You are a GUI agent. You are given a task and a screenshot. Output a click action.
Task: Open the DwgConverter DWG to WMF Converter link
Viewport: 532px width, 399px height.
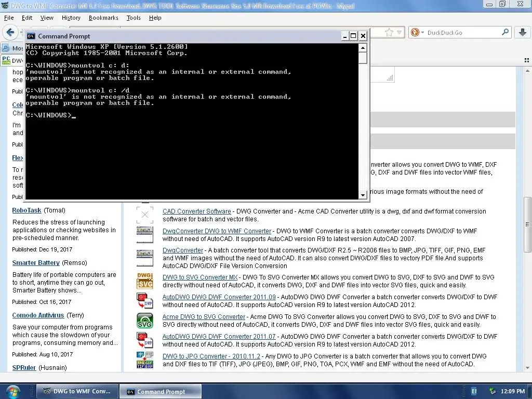pos(217,231)
